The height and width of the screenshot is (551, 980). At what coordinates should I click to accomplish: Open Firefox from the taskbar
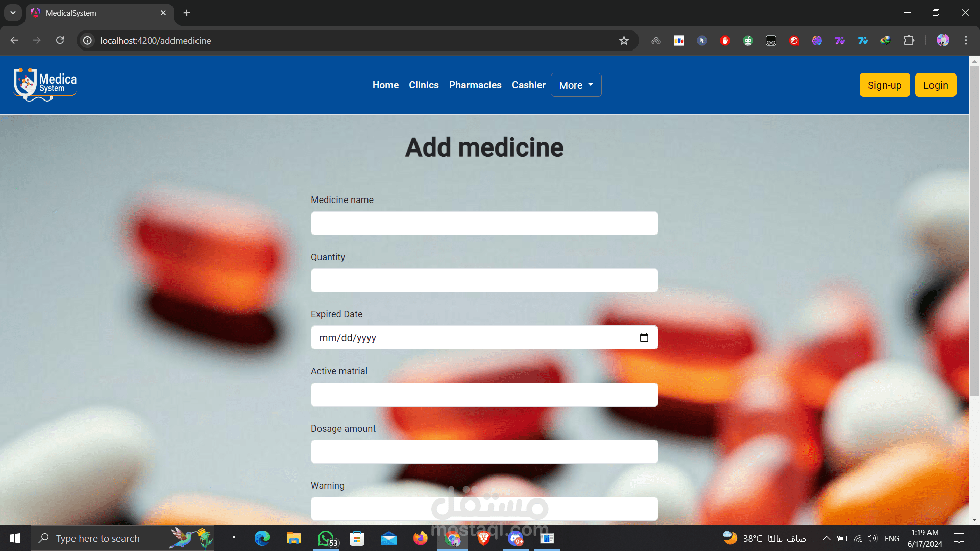(420, 538)
